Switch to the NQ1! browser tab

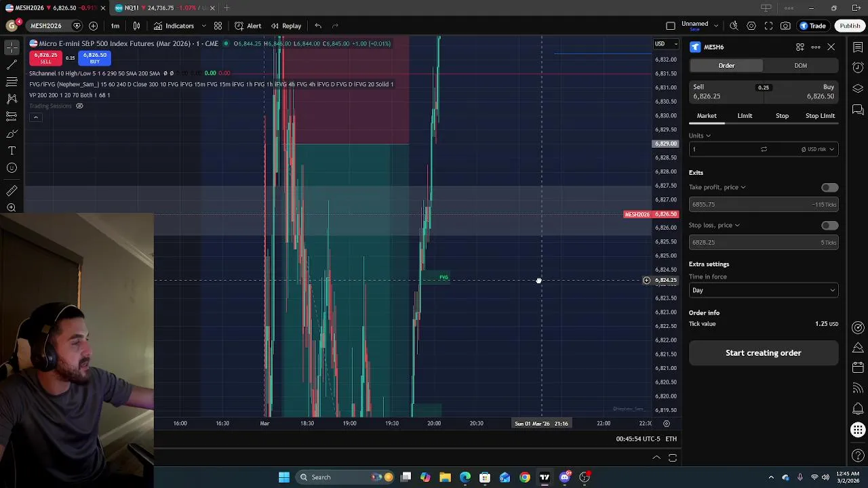pyautogui.click(x=163, y=8)
